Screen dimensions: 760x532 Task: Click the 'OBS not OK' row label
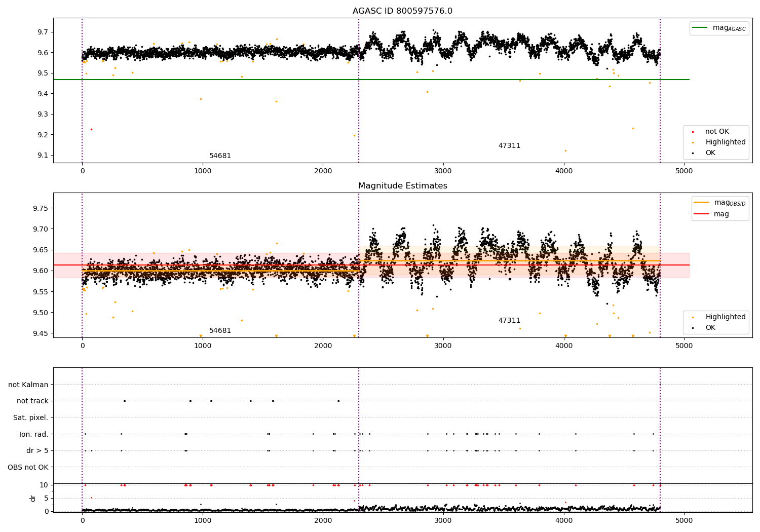(28, 467)
